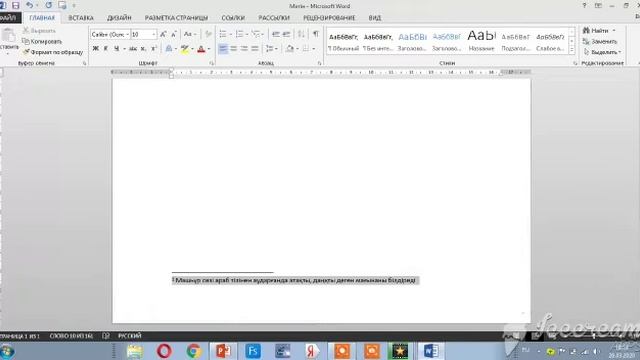
Task: Switch to РАЗМЕТКА СТРАНИЦЫ tab
Action: click(x=176, y=18)
